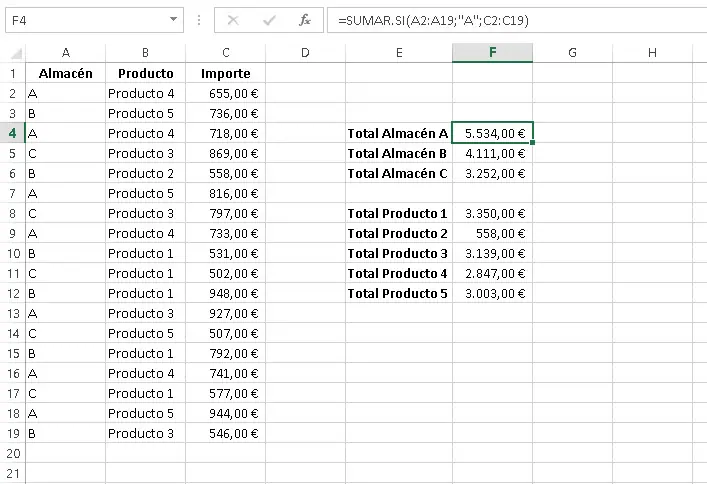Click the Producto header cell

click(145, 73)
